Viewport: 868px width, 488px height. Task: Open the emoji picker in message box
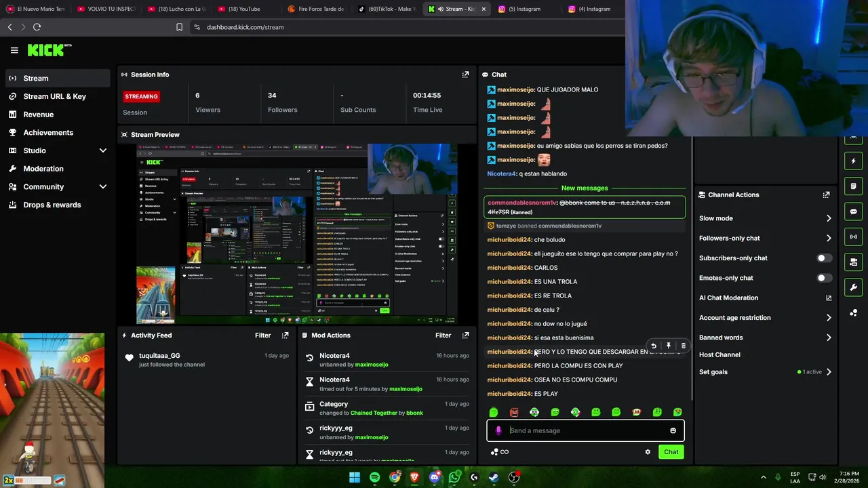[673, 430]
